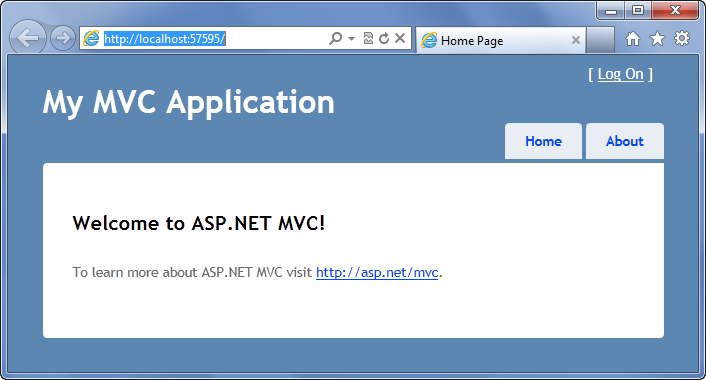Go back with the browser Back arrow
706x380 pixels.
click(27, 38)
